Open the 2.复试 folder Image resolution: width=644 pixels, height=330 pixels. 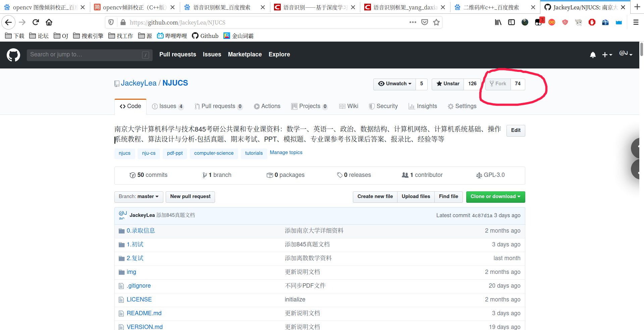tap(135, 258)
